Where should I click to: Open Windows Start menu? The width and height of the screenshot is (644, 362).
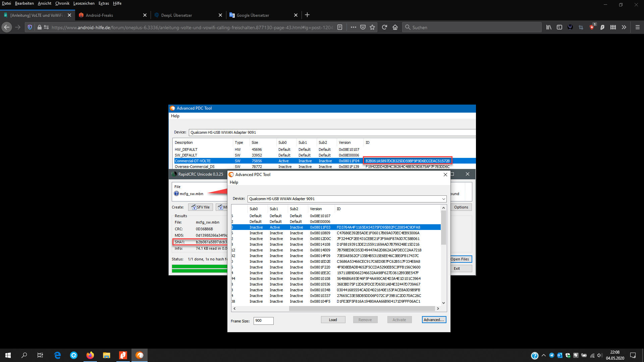[x=8, y=355]
